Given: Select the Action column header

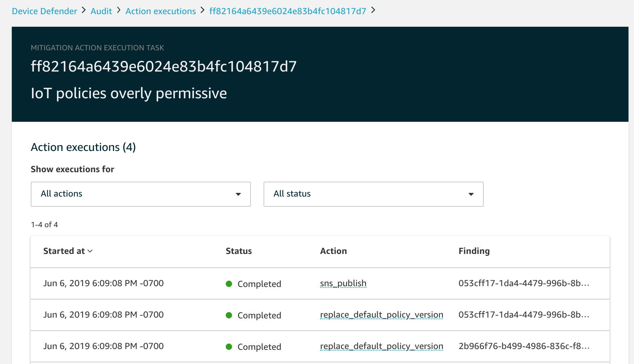Looking at the screenshot, I should (333, 251).
